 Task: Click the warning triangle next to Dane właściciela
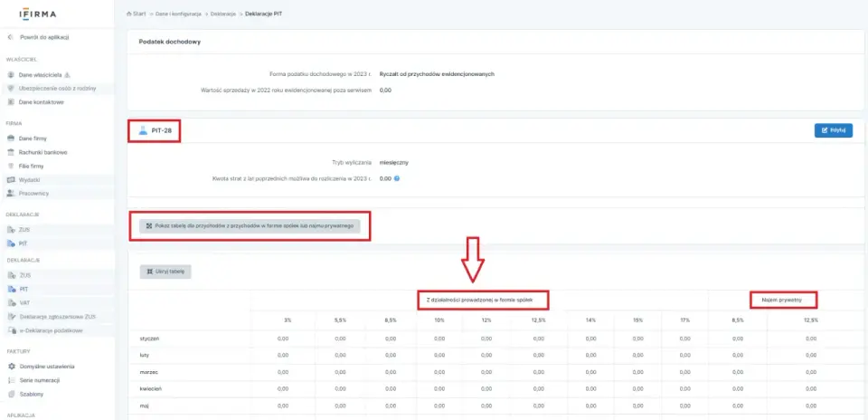click(68, 74)
